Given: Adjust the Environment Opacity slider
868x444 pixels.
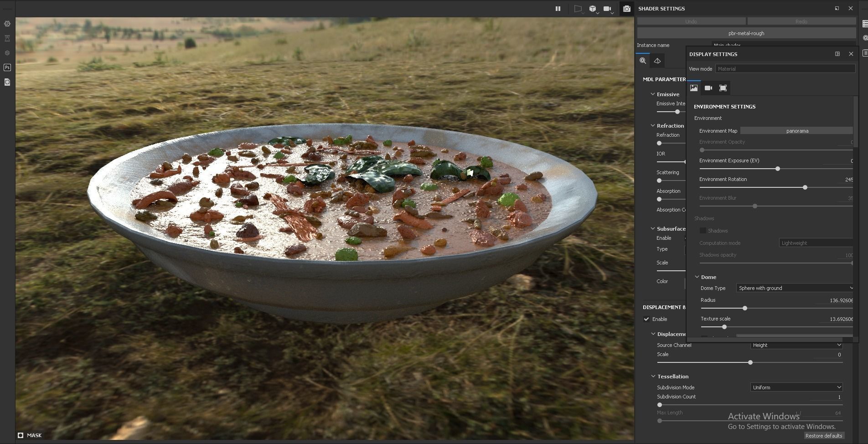Looking at the screenshot, I should click(702, 150).
